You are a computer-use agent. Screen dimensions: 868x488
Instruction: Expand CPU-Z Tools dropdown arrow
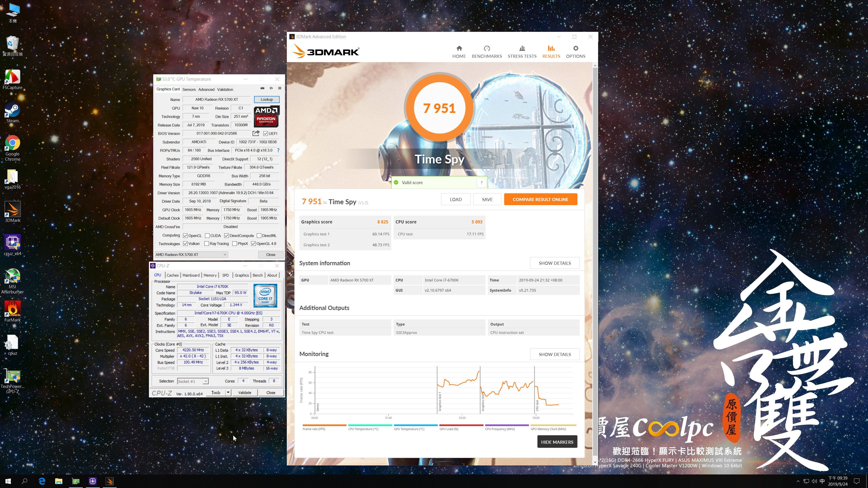pos(228,393)
